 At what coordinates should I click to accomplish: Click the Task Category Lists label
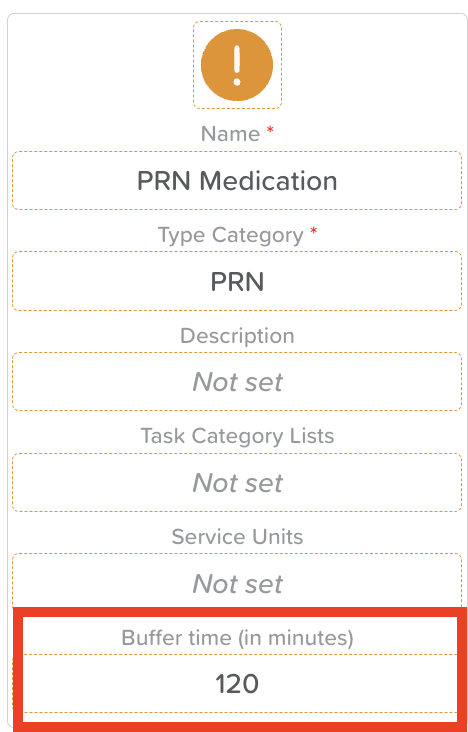click(237, 436)
